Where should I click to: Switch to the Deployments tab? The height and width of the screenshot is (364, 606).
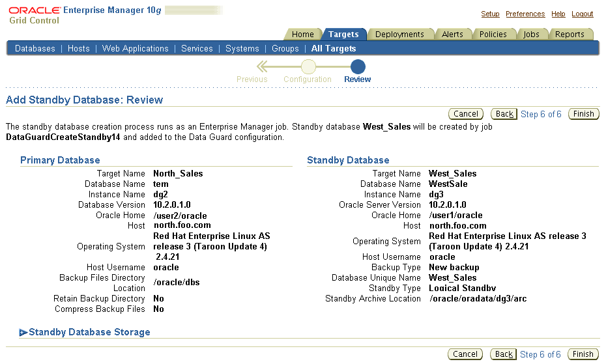(x=399, y=35)
